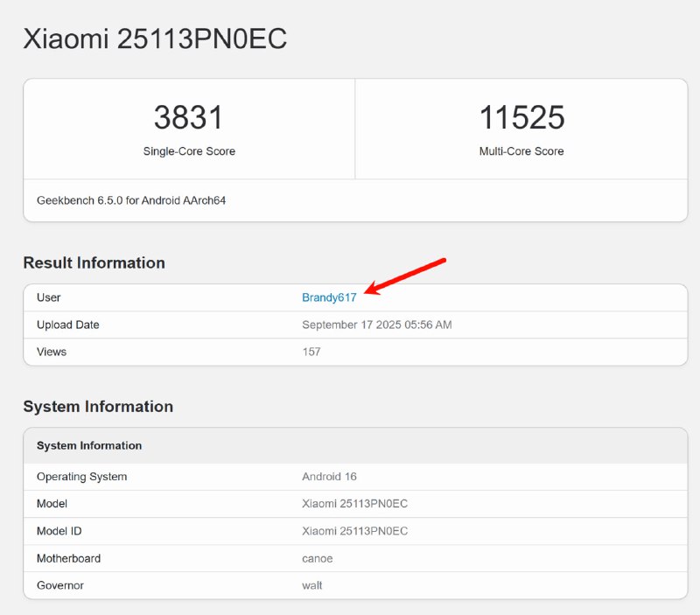Select the Android 16 value
700x615 pixels.
click(x=329, y=477)
